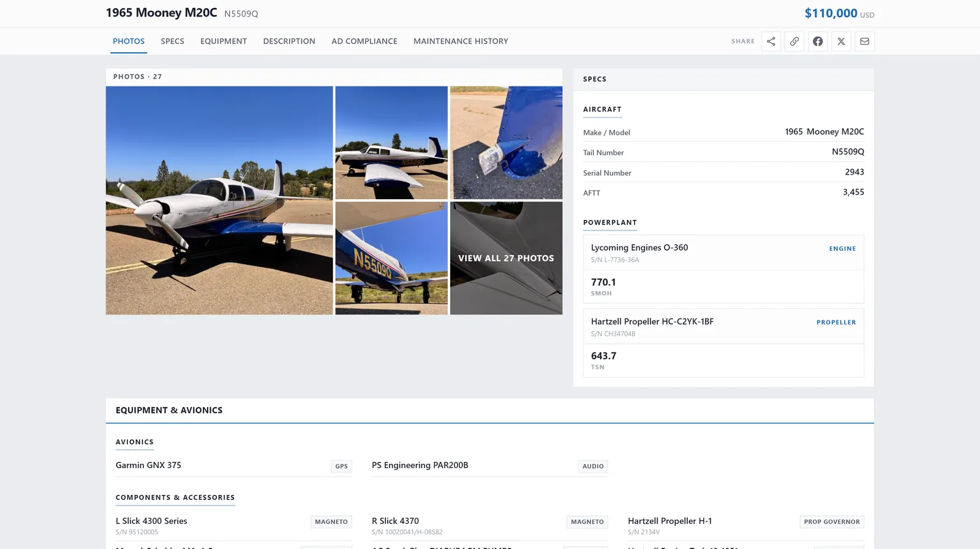980x549 pixels.
Task: Click the serial S/N 2134V
Action: coord(644,532)
